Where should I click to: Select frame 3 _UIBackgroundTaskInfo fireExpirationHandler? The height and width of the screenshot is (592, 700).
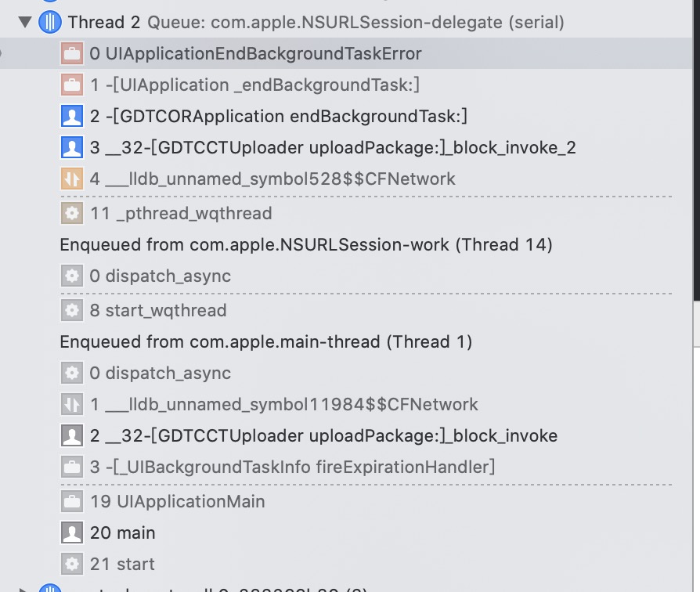pos(346,467)
